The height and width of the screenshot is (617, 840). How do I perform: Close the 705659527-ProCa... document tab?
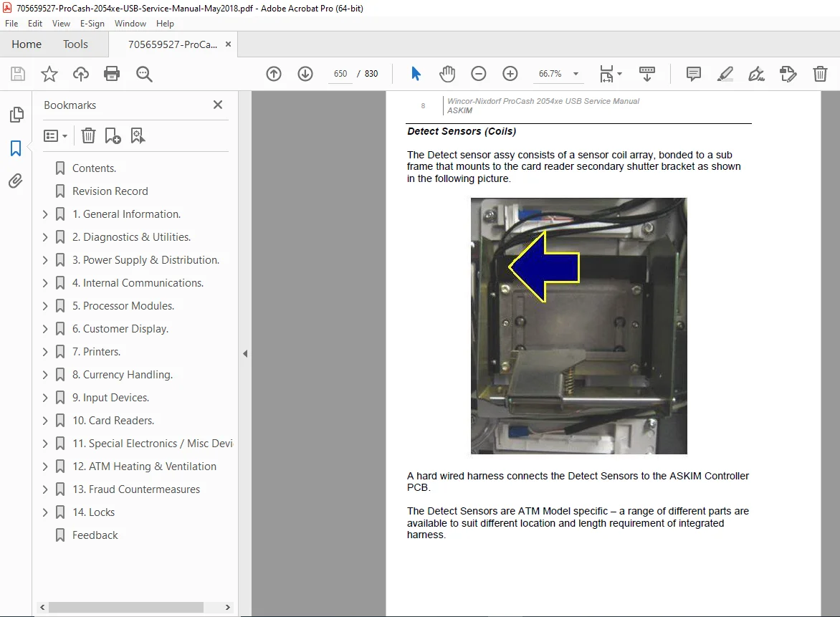point(228,44)
